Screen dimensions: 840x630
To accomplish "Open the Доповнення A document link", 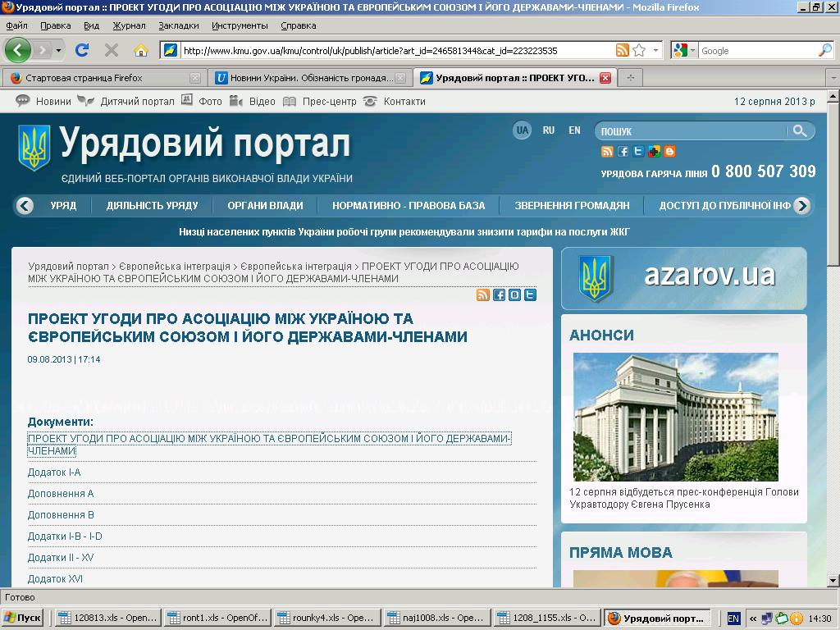I will 61,494.
